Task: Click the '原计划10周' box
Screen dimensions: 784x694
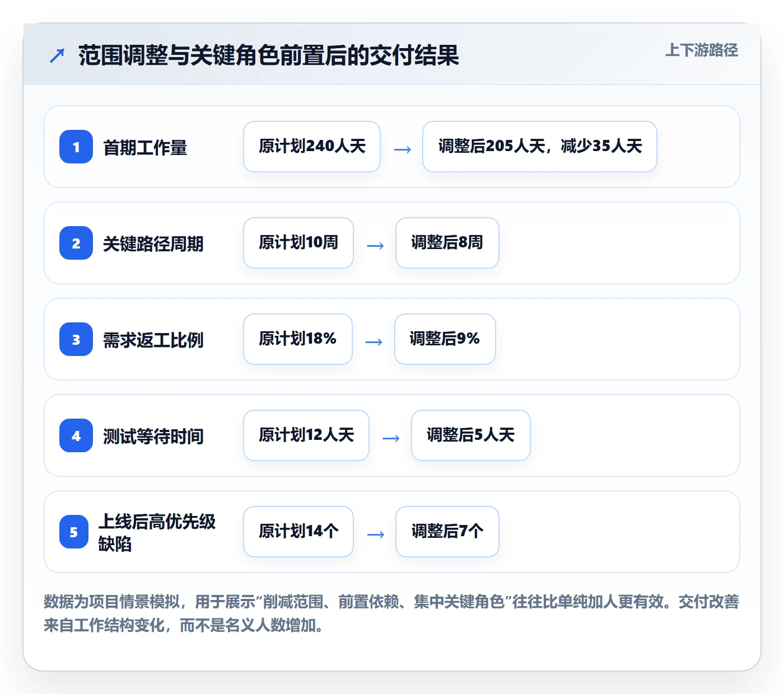Action: [x=298, y=243]
